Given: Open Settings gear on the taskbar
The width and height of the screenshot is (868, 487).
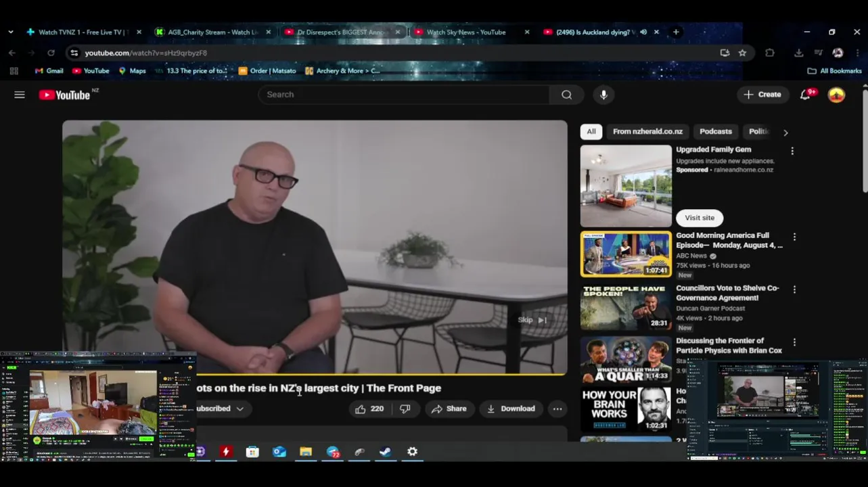Looking at the screenshot, I should point(412,452).
